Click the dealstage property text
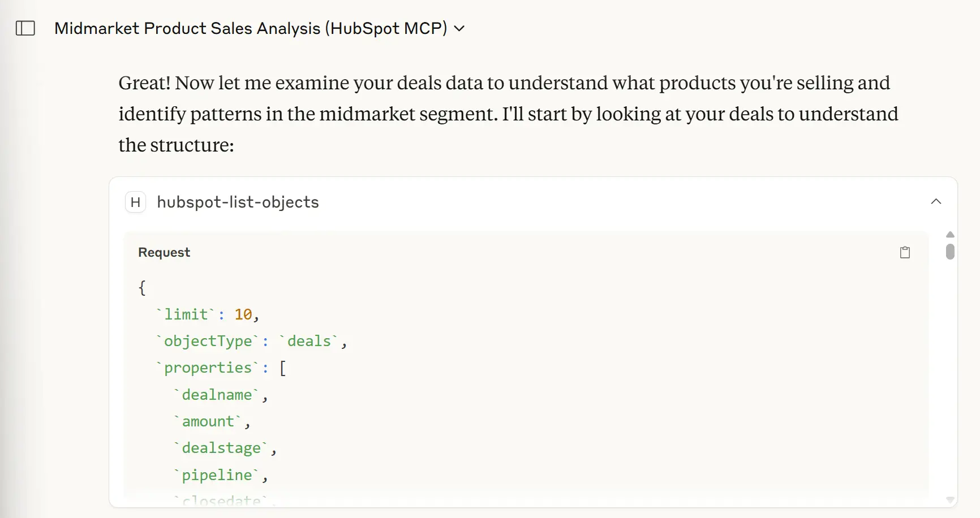This screenshot has height=518, width=980. tap(222, 447)
